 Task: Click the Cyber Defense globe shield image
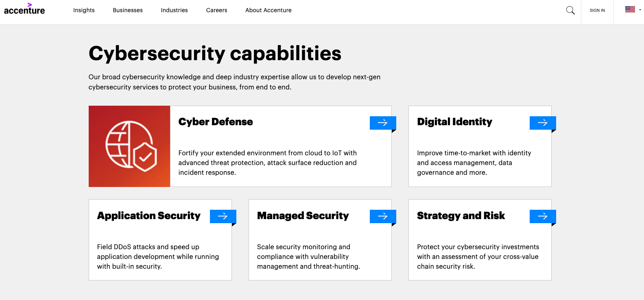click(129, 146)
